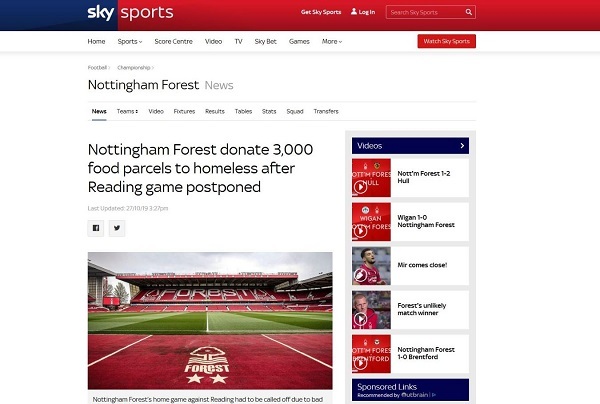Open Score Centre in main navigation
Viewport: 600px width, 404px height.
[x=173, y=41]
